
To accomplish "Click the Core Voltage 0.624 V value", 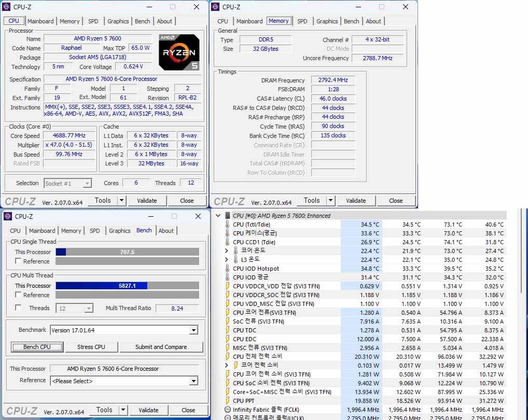I will (x=133, y=66).
